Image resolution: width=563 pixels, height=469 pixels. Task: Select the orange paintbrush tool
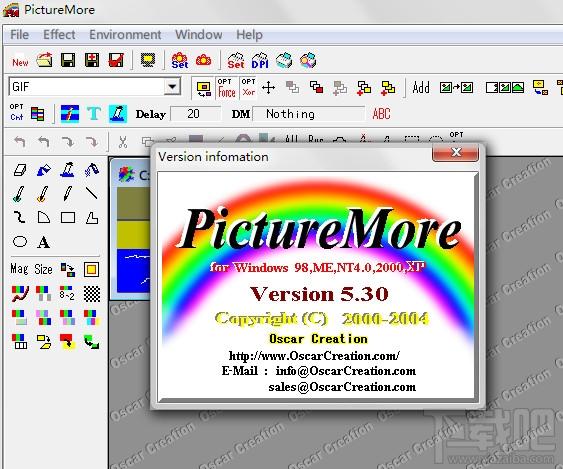coord(43,194)
